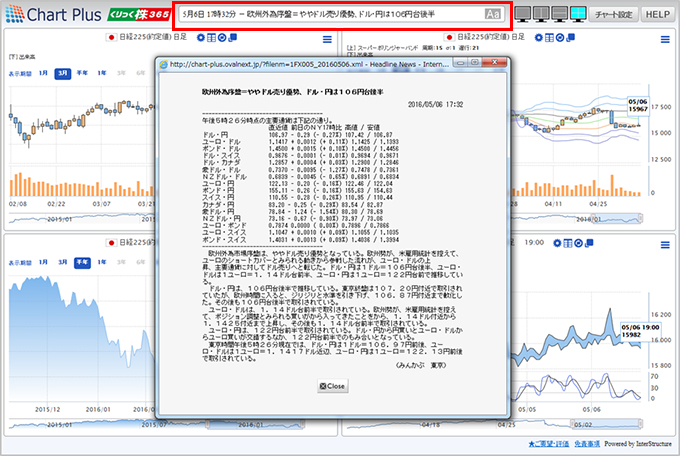Open hamburger menu of bottom-right chart panel

pos(665,245)
